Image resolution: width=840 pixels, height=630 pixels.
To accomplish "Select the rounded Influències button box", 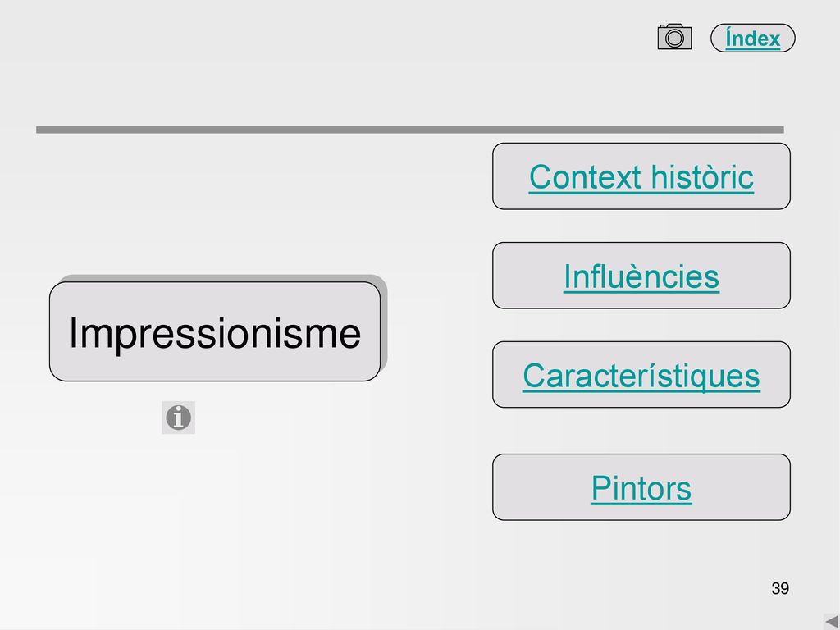I will pos(641,276).
